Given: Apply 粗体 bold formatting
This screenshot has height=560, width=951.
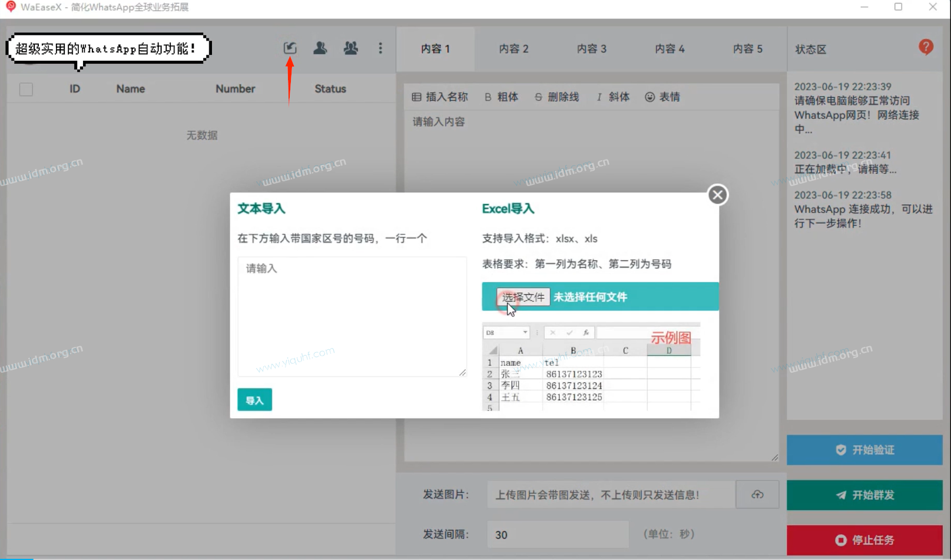Looking at the screenshot, I should 501,97.
